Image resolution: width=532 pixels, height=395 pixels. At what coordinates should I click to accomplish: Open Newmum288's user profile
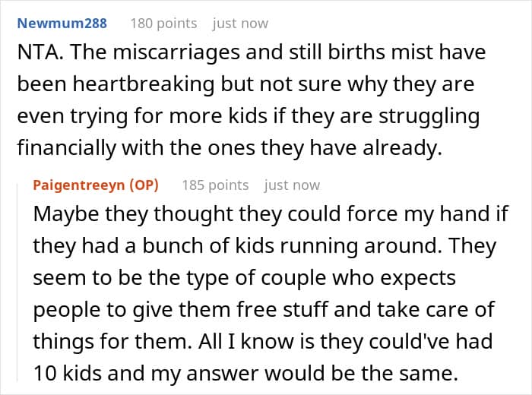pos(62,24)
